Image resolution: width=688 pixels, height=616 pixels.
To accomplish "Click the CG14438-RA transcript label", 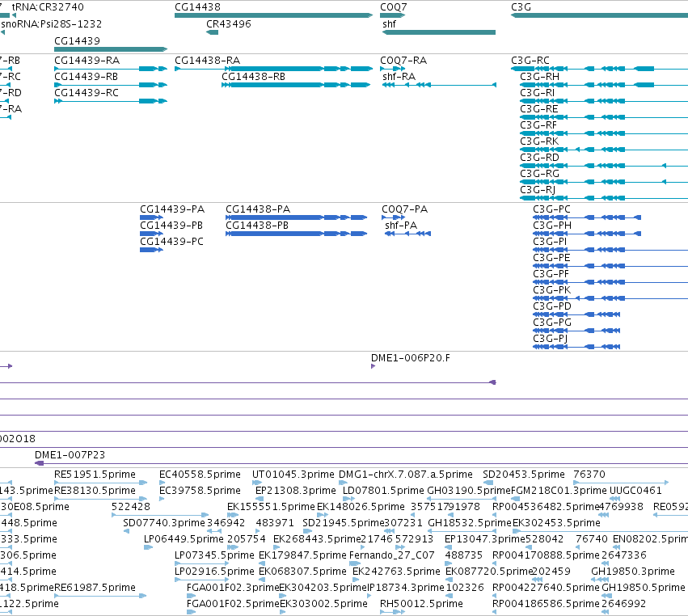I will click(x=207, y=60).
